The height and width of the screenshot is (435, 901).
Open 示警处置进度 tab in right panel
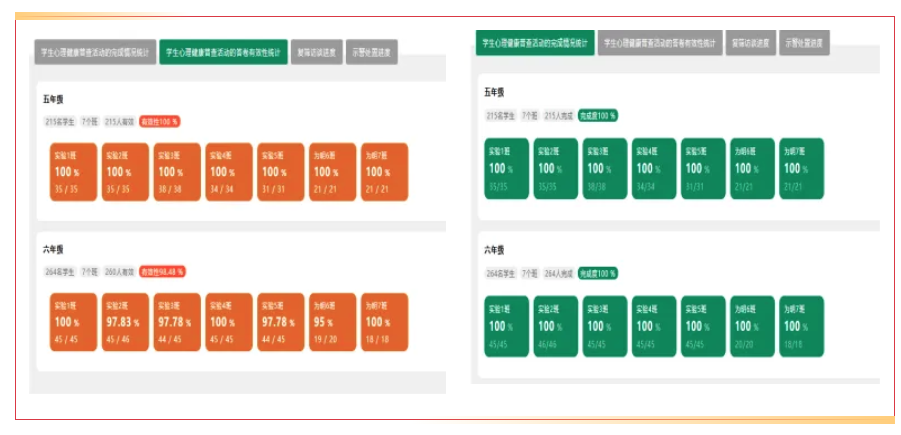(x=804, y=43)
